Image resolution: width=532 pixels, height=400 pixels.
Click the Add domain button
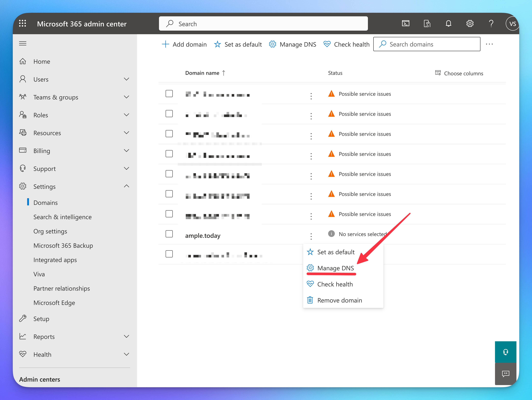[184, 45]
